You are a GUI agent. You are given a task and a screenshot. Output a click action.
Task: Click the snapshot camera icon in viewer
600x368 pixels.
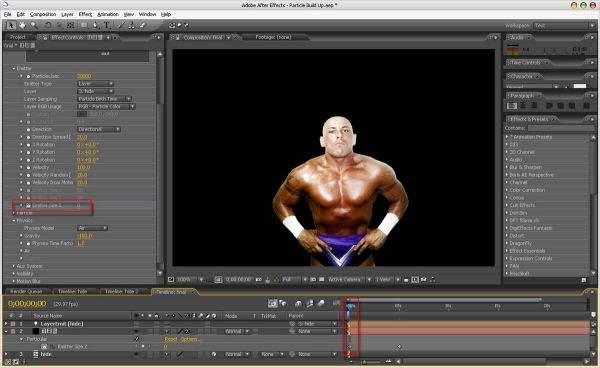(x=259, y=280)
